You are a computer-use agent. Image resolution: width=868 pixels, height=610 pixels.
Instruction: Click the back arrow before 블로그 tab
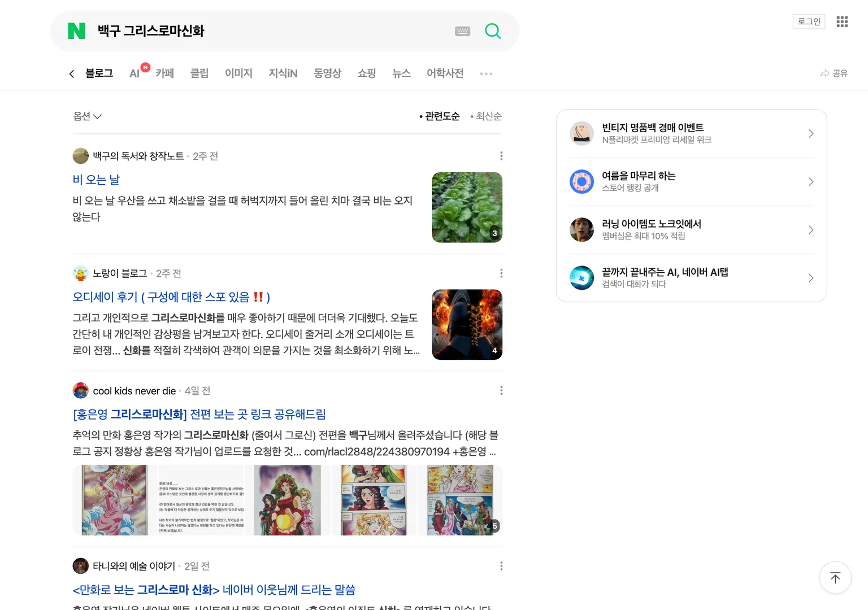(x=72, y=73)
